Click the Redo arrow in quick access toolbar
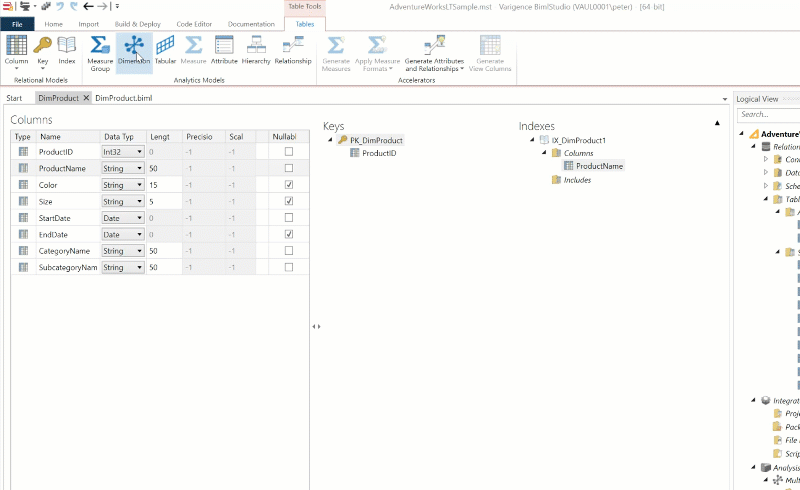Screen dimensions: 800x490 point(74,7)
